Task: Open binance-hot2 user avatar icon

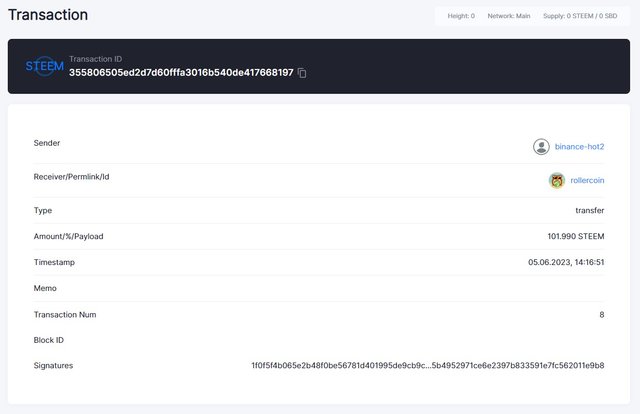Action: (x=541, y=147)
